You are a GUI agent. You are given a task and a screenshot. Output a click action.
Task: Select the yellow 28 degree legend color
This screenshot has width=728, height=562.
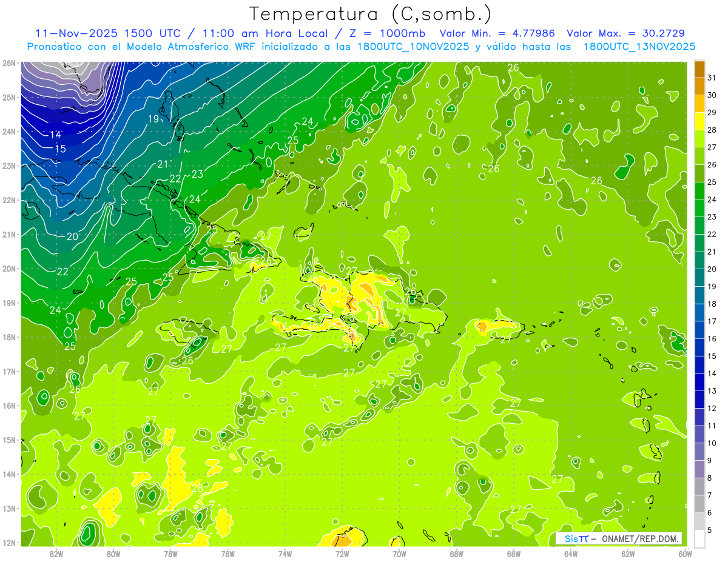pyautogui.click(x=699, y=122)
